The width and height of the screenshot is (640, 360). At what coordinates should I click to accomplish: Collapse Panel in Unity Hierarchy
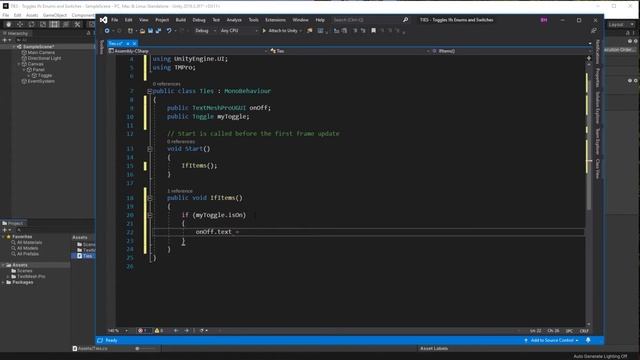24,70
